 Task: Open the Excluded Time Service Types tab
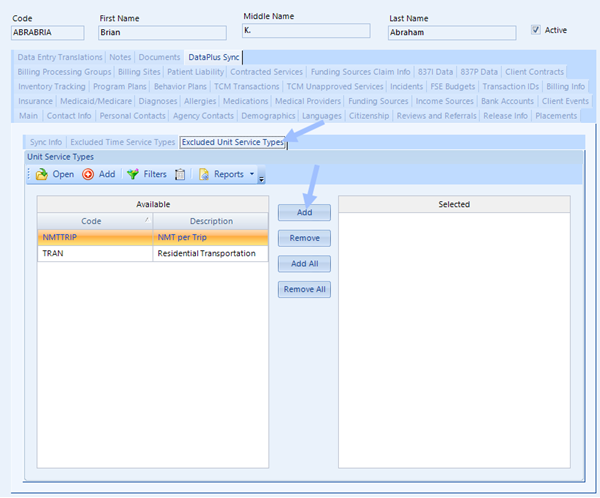coord(122,142)
